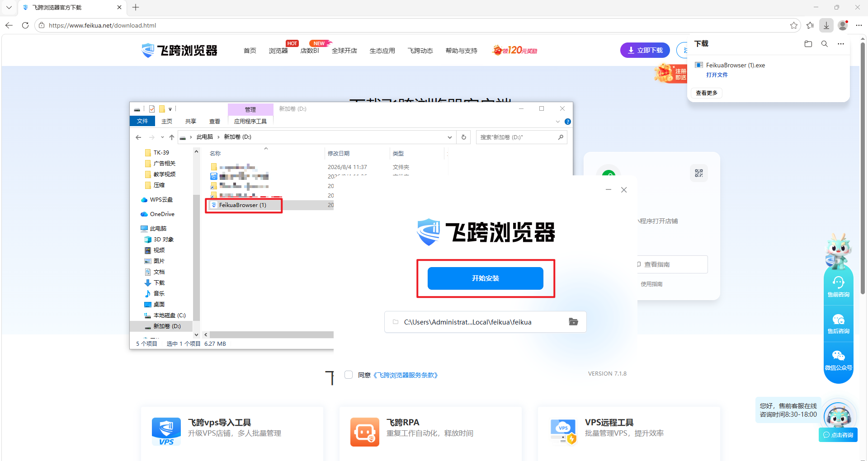Click the 搜索"新加卷 (D:)" search box
The image size is (868, 461).
[521, 137]
